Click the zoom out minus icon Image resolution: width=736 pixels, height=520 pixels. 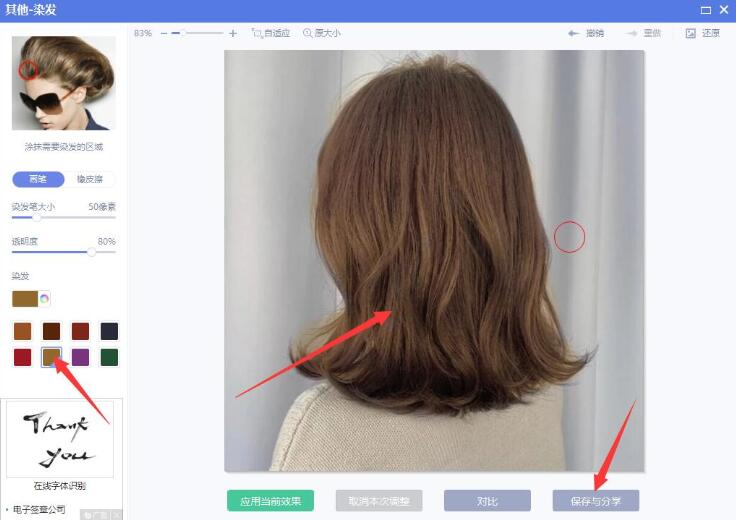pyautogui.click(x=164, y=33)
